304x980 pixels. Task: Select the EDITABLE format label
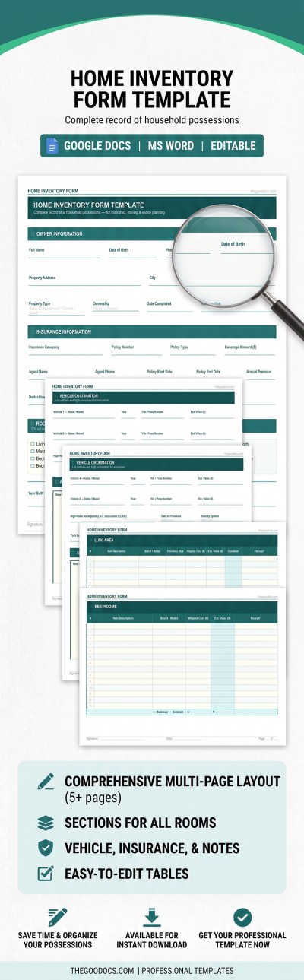233,146
